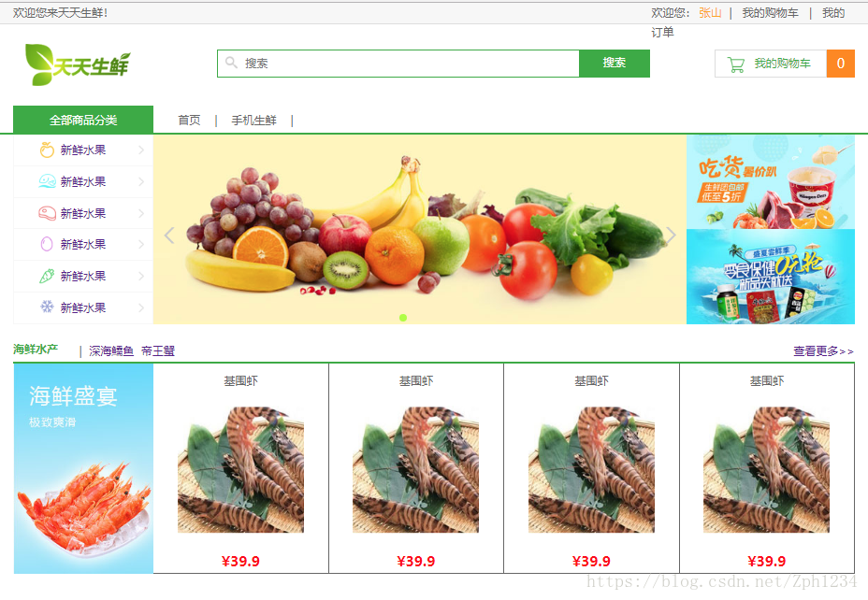Viewport: 868px width, 600px height.
Task: Click the magnifier icon in search box
Action: pyautogui.click(x=231, y=63)
